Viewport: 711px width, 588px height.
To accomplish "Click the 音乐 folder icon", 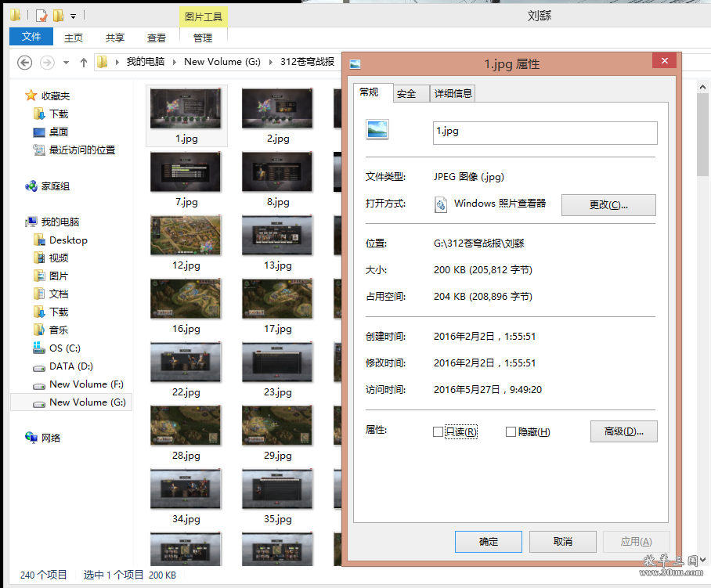I will coord(39,330).
